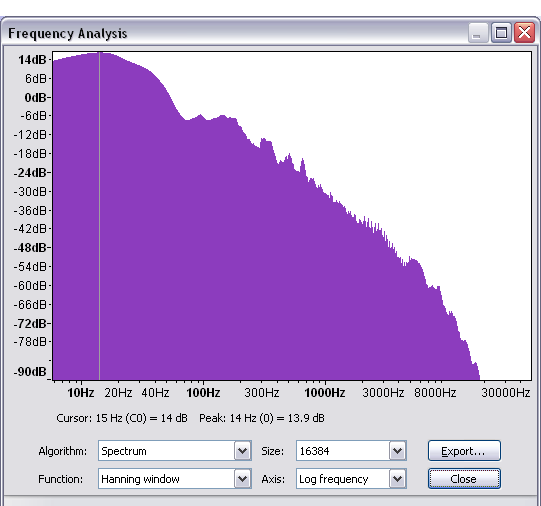Click the 20Hz axis label
541x506 pixels.
(118, 393)
